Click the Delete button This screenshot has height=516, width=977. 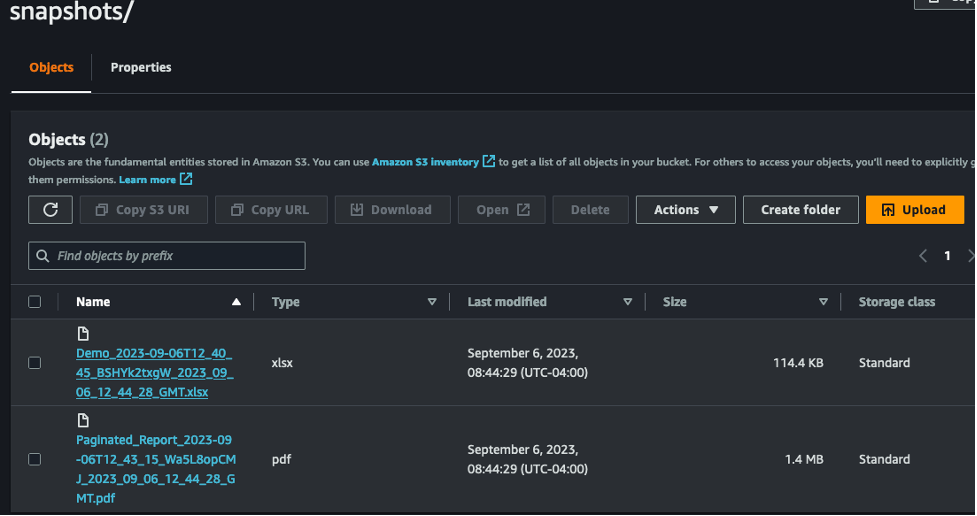[590, 210]
